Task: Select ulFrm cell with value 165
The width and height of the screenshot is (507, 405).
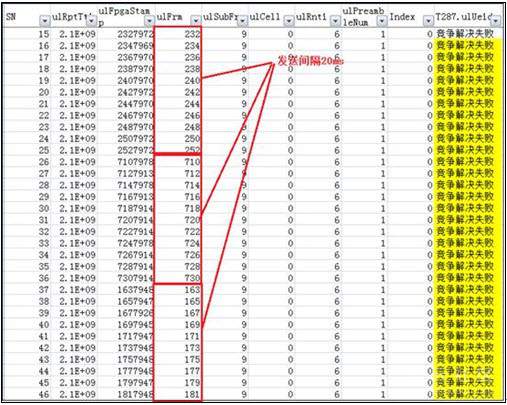Action: tap(192, 302)
